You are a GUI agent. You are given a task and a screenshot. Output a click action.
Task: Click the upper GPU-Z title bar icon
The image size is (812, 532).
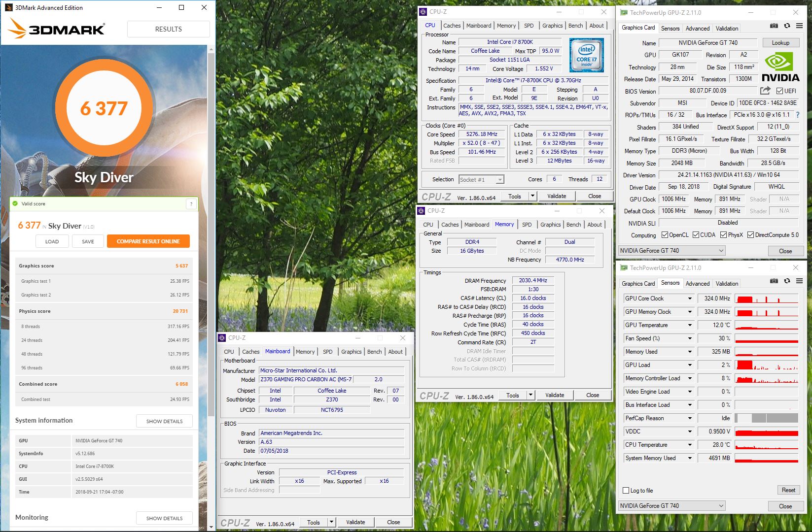pyautogui.click(x=624, y=13)
